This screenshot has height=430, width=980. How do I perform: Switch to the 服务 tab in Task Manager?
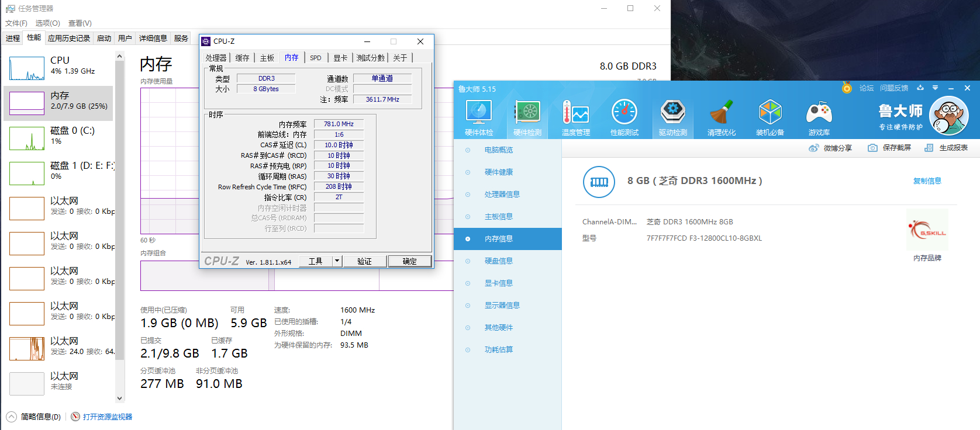coord(181,39)
